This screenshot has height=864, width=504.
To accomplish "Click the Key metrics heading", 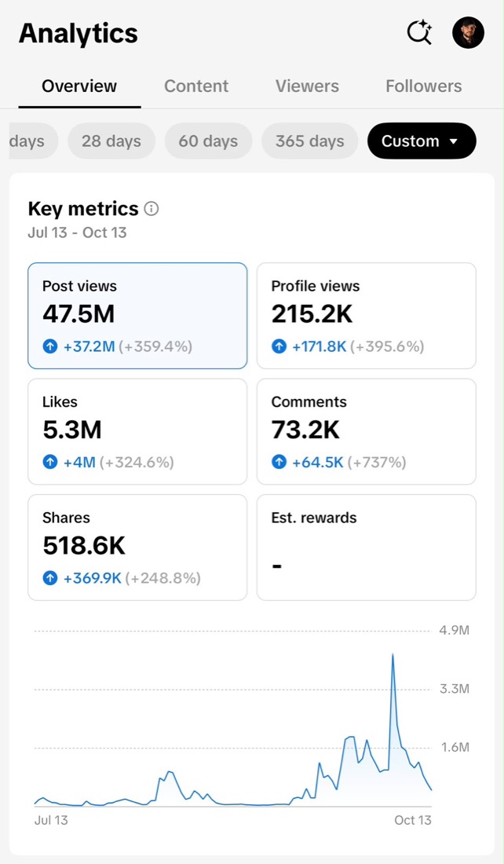I will (83, 209).
